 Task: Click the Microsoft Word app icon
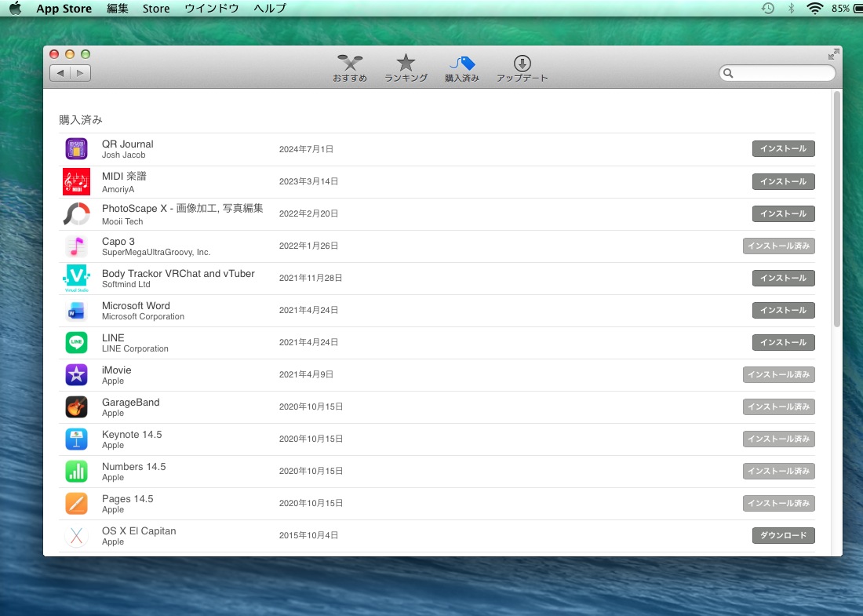click(x=76, y=311)
